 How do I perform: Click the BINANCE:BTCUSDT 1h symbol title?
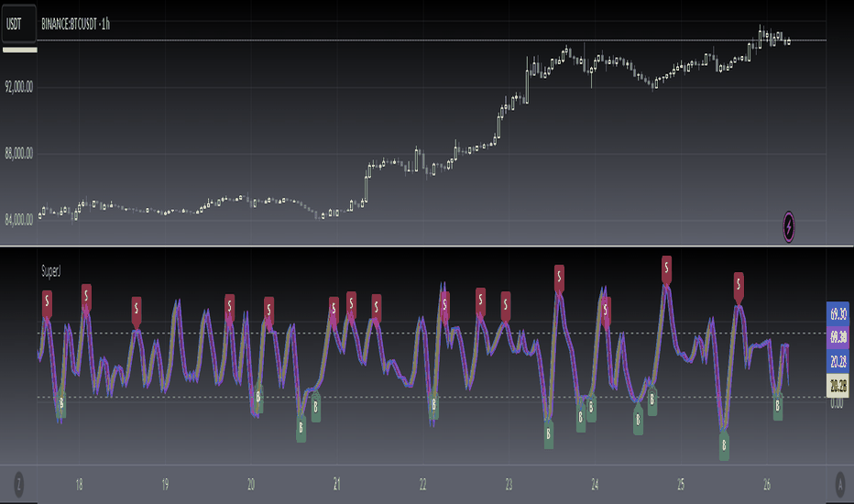point(76,24)
